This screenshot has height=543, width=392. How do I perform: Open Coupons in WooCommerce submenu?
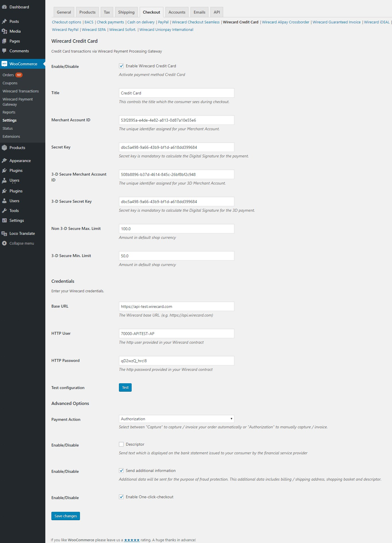click(x=10, y=83)
